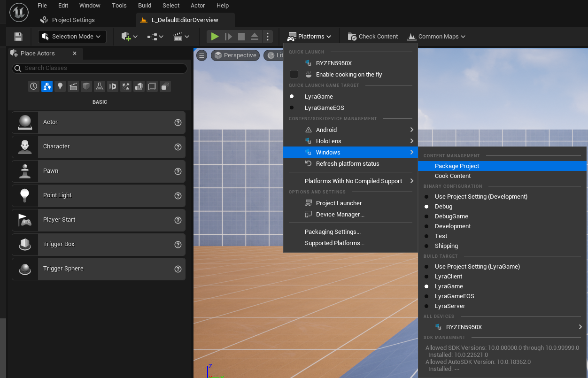Open the File menu
Viewport: 588px width, 378px height.
click(42, 6)
